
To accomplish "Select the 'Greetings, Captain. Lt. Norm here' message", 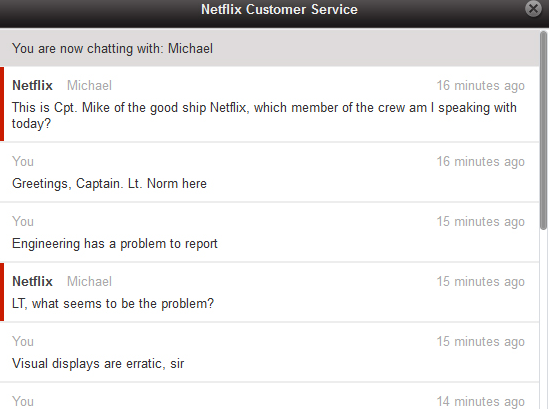I will coord(109,183).
